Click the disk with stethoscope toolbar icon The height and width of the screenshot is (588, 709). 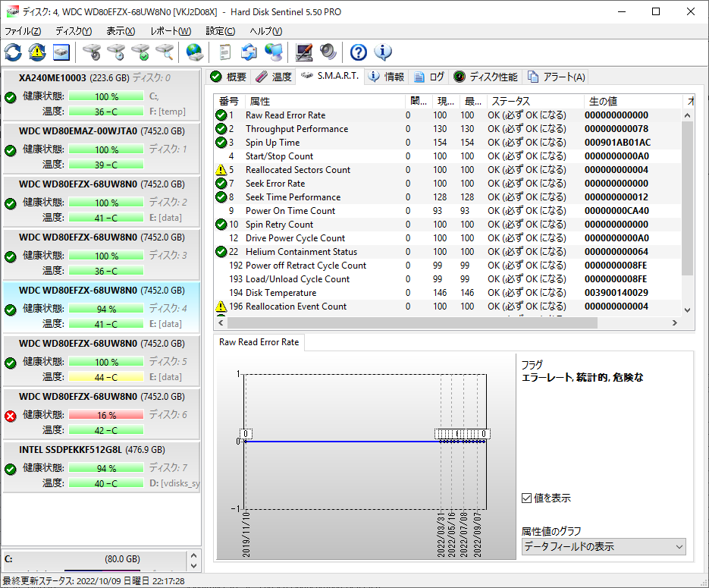point(92,52)
